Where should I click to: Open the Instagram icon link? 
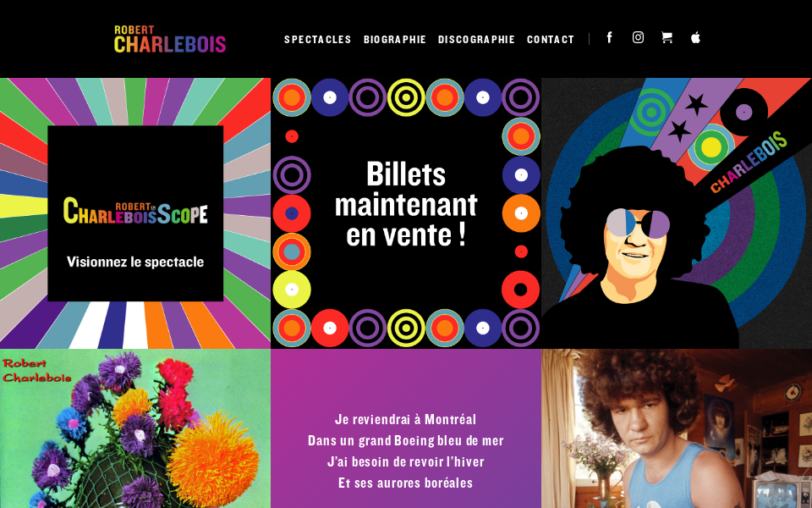(x=638, y=37)
